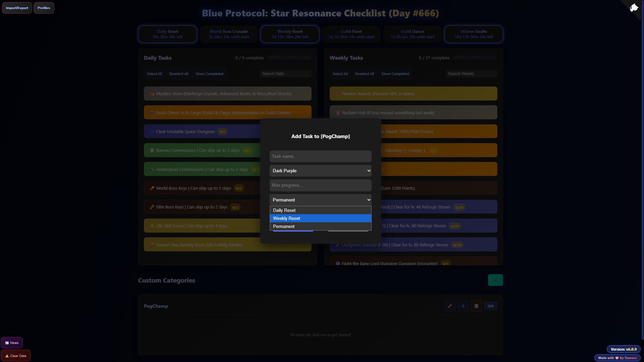Open the Import/Export menu
644x362 pixels.
(x=17, y=8)
